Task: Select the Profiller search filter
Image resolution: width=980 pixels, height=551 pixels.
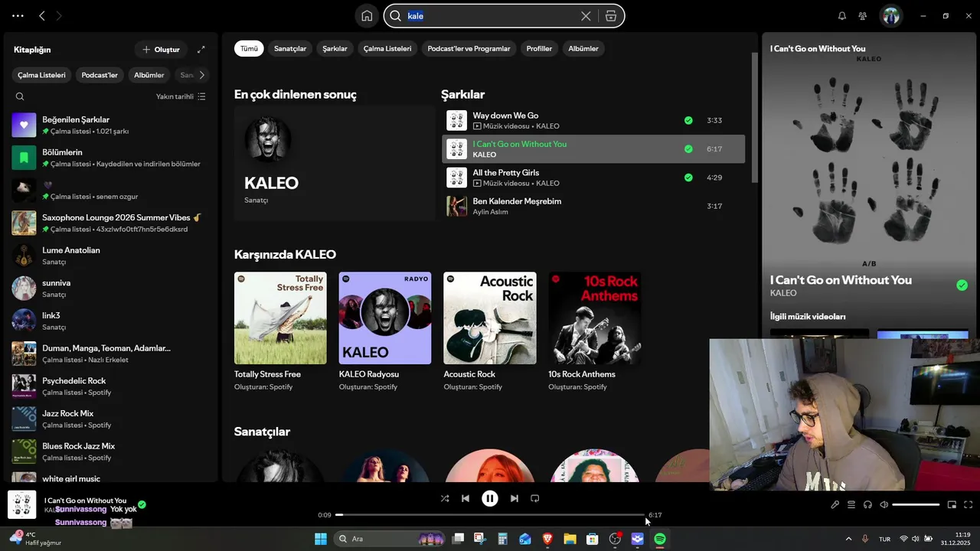Action: click(x=539, y=48)
